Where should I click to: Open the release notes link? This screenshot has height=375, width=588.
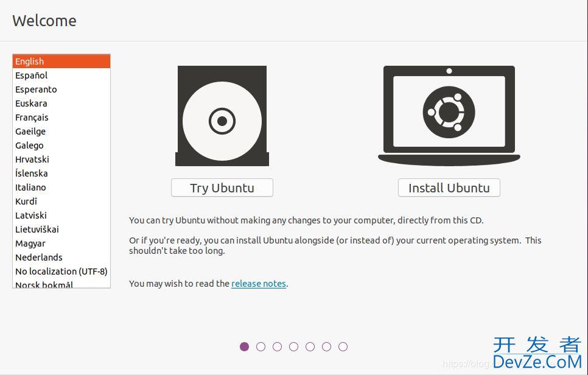pos(258,284)
